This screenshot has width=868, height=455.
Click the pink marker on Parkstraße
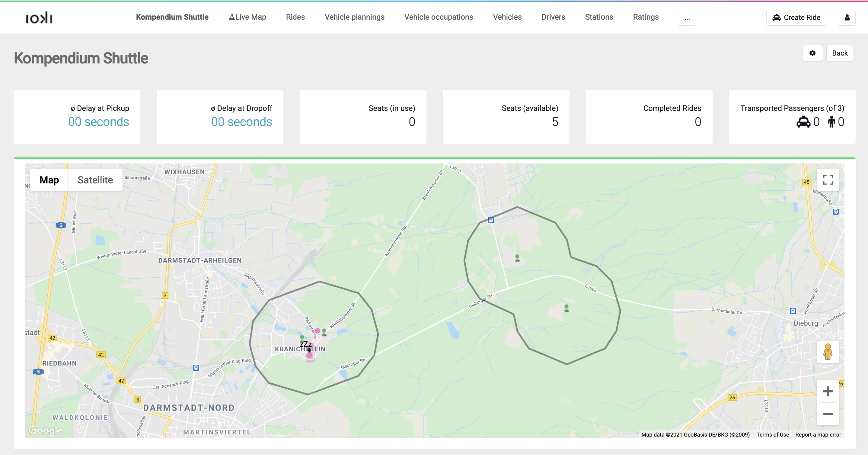pos(317,331)
